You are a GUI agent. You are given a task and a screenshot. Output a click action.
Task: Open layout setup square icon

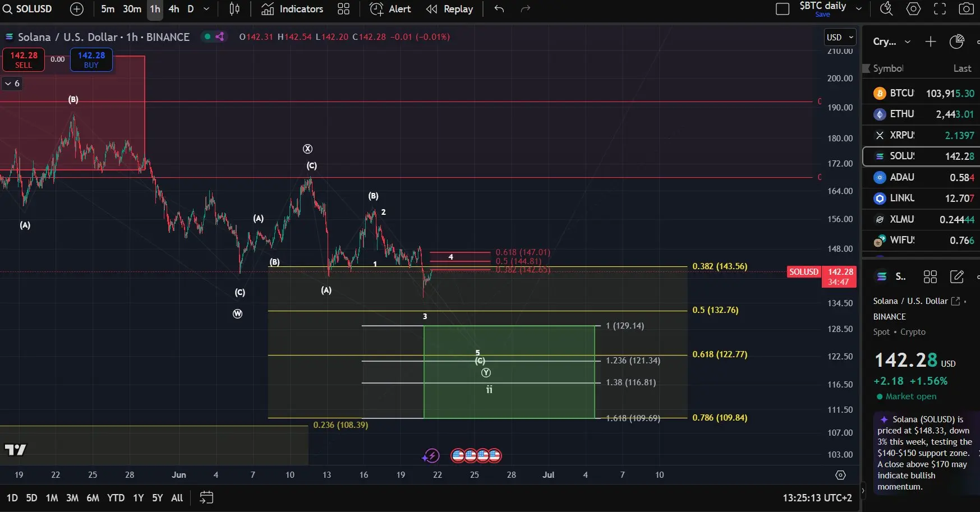pos(783,9)
